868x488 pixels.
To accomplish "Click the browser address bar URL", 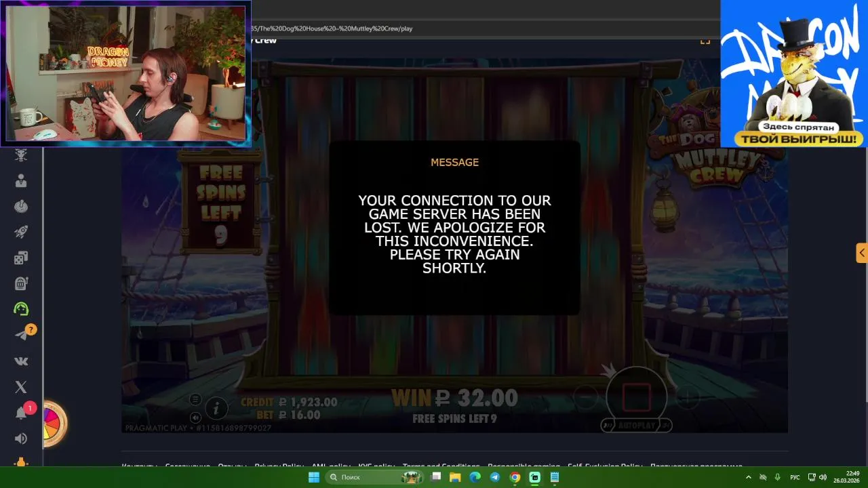I will point(331,28).
